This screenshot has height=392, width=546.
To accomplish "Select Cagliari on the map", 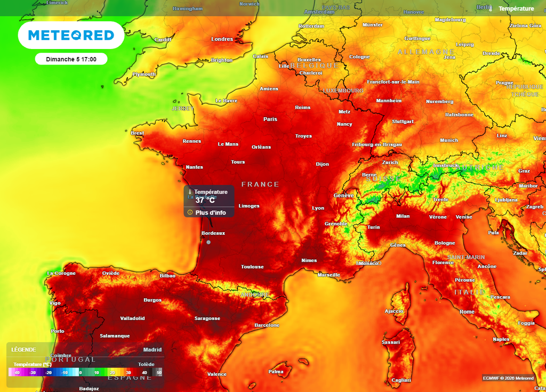I will tap(401, 380).
